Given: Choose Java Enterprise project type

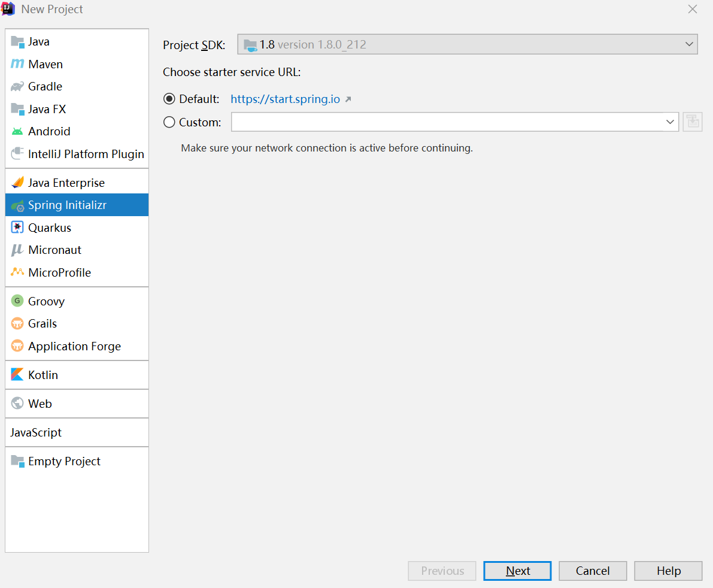Looking at the screenshot, I should coord(77,183).
